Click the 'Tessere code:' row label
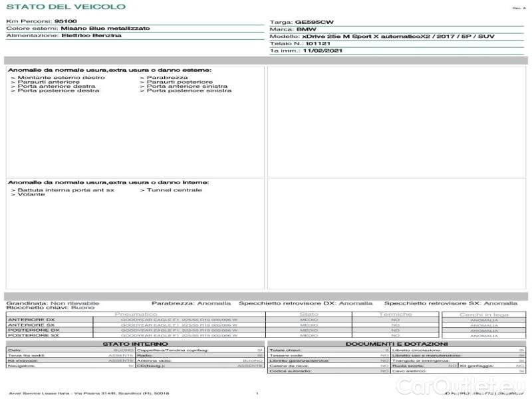The height and width of the screenshot is (399, 532). pyautogui.click(x=286, y=355)
